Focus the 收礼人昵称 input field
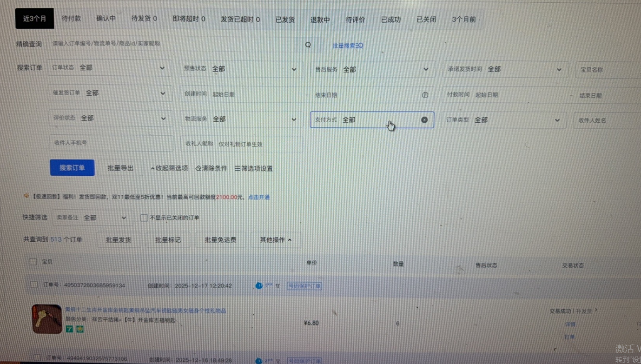 [242, 144]
